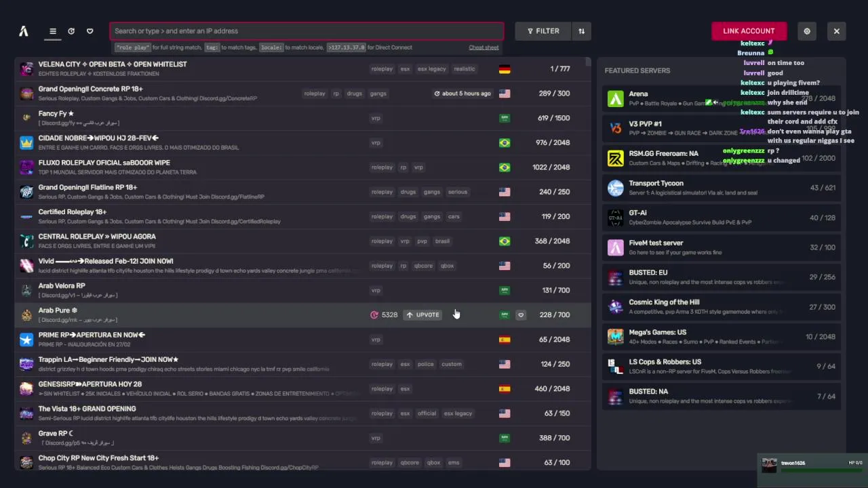The width and height of the screenshot is (868, 488).
Task: Click the RSM.GG Freeroam server icon
Action: [615, 159]
